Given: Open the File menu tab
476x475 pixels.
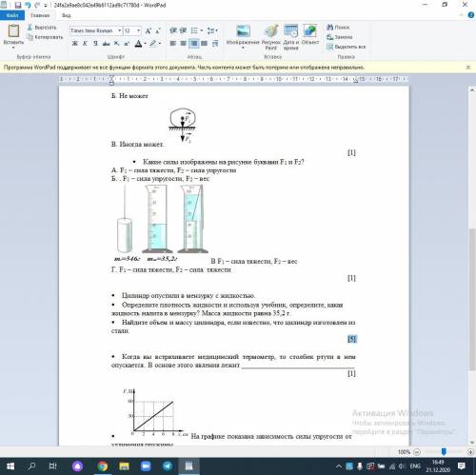Looking at the screenshot, I should 12,15.
